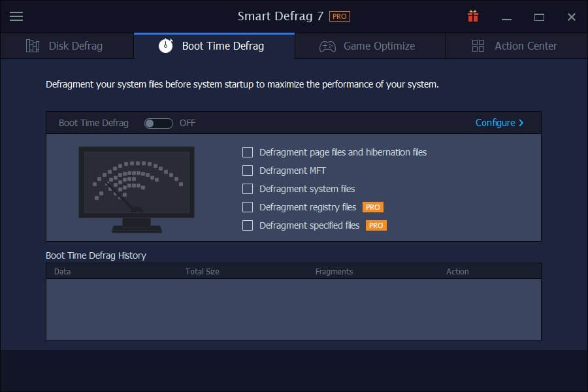Click the PRO badge beside Smart Defrag 7
The image size is (588, 392).
pyautogui.click(x=341, y=16)
